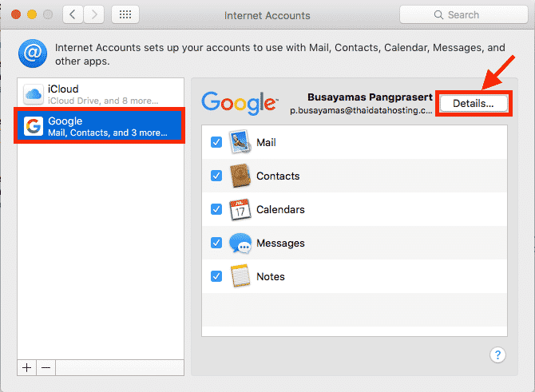The height and width of the screenshot is (392, 535).
Task: Select the Google account row
Action: click(x=101, y=126)
